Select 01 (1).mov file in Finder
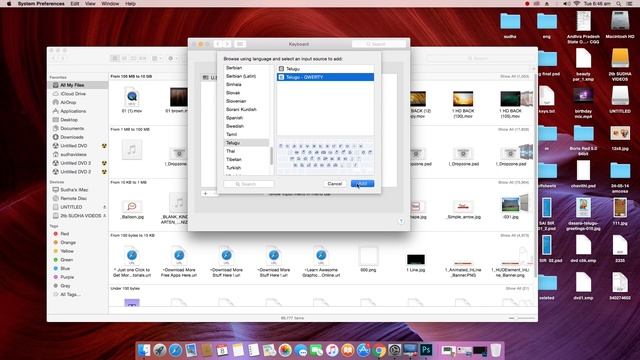The width and height of the screenshot is (640, 360). [x=131, y=101]
